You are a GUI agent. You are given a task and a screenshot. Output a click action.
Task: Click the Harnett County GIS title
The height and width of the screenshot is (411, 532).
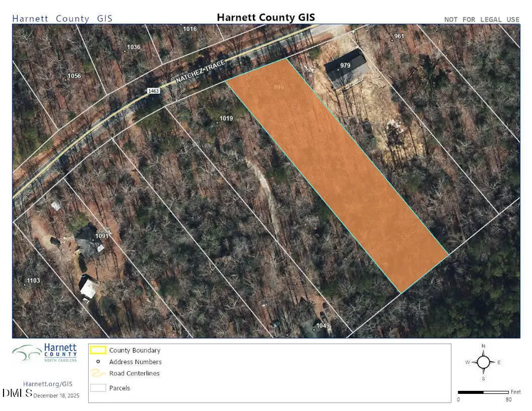tap(266, 18)
